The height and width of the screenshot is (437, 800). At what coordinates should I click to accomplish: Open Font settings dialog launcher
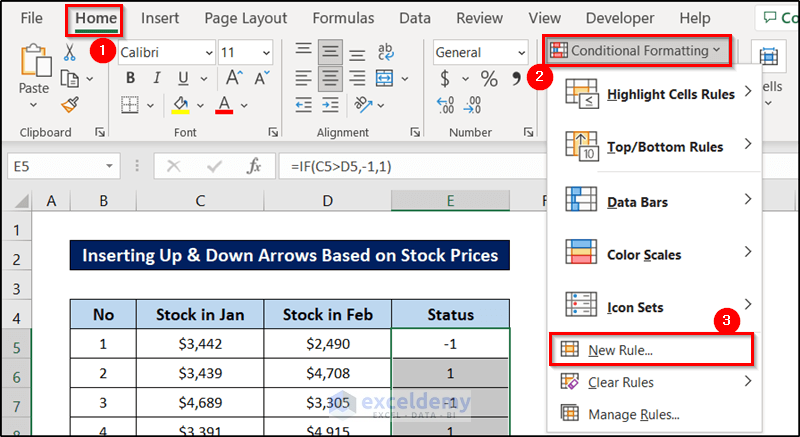pyautogui.click(x=273, y=133)
